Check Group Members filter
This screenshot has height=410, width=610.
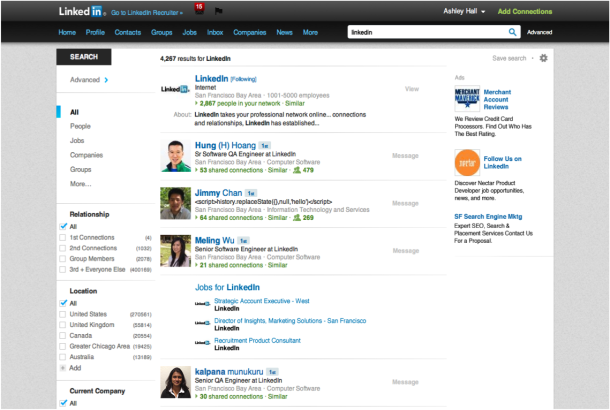63,259
